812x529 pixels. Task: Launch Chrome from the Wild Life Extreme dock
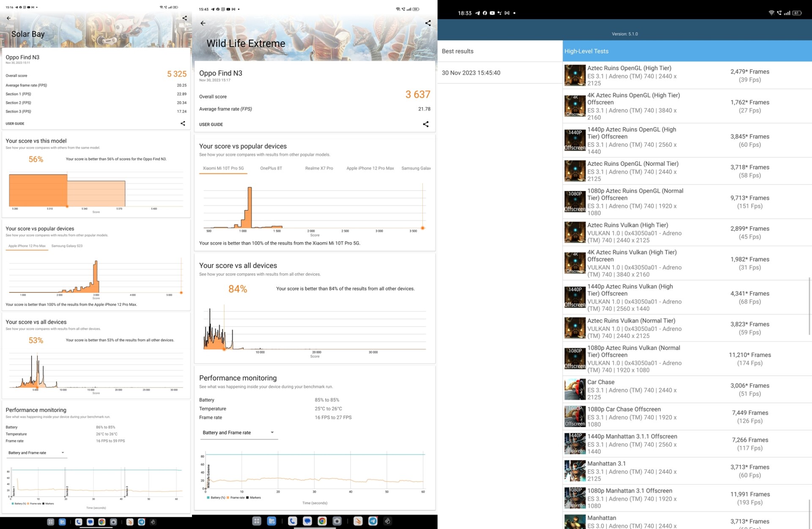[322, 521]
